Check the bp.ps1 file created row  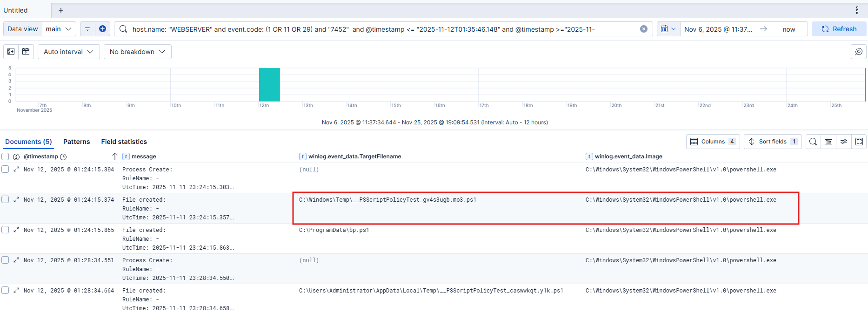(5, 230)
